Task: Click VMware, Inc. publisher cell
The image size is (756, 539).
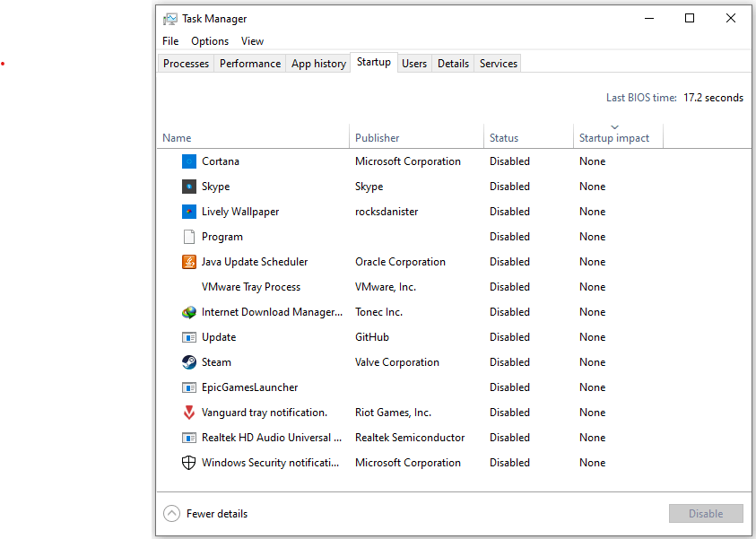Action: pos(386,287)
